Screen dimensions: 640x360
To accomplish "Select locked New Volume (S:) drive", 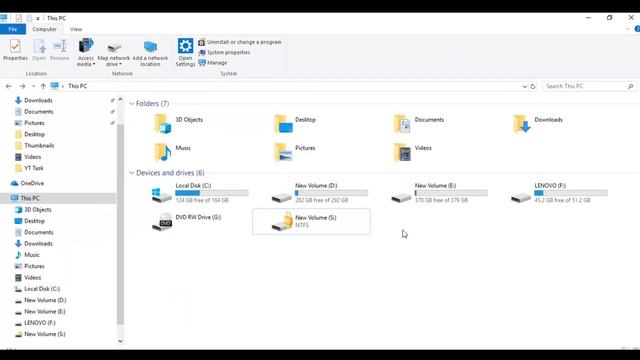I will click(x=311, y=221).
